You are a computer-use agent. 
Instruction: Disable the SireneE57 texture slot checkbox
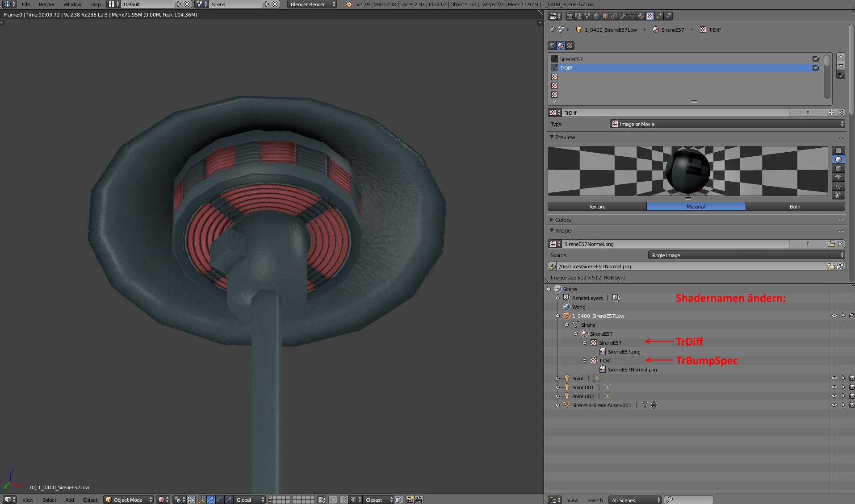coord(816,59)
